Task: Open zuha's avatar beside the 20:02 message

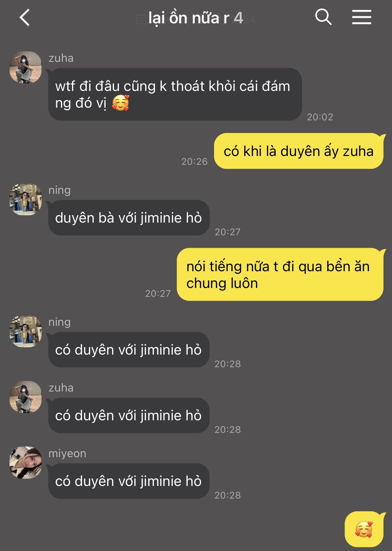Action: pos(26,67)
